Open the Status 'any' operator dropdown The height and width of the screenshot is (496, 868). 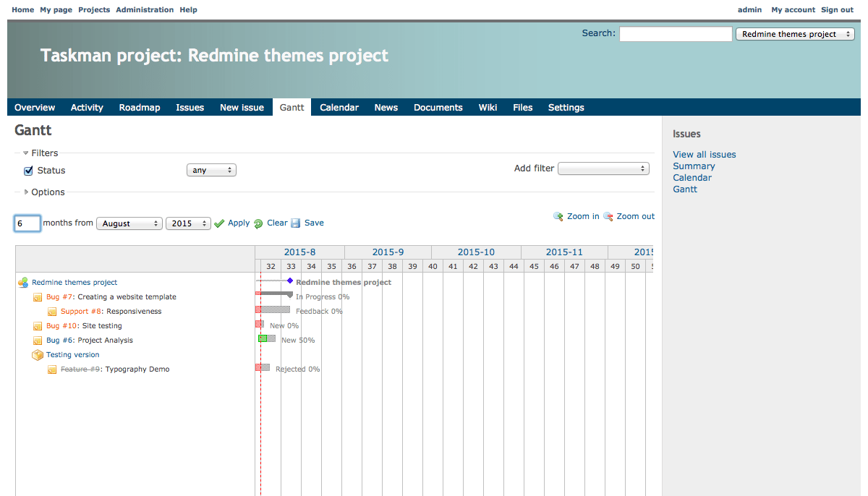point(211,170)
